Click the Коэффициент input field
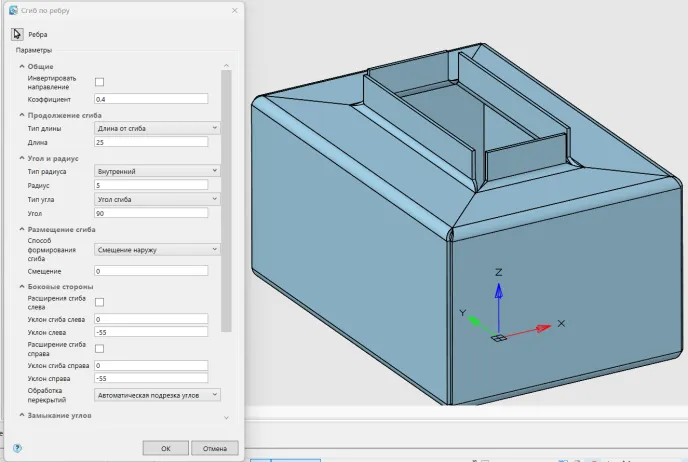The width and height of the screenshot is (688, 462). (x=150, y=99)
